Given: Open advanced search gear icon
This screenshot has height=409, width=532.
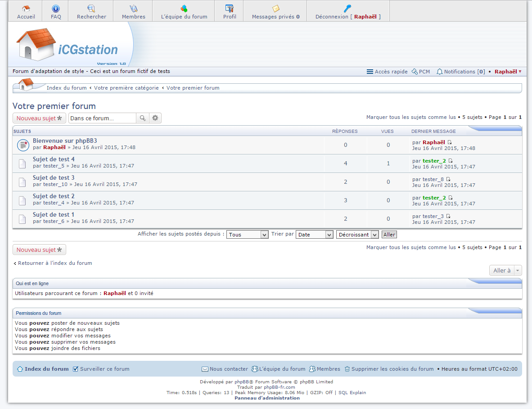Looking at the screenshot, I should tap(155, 118).
